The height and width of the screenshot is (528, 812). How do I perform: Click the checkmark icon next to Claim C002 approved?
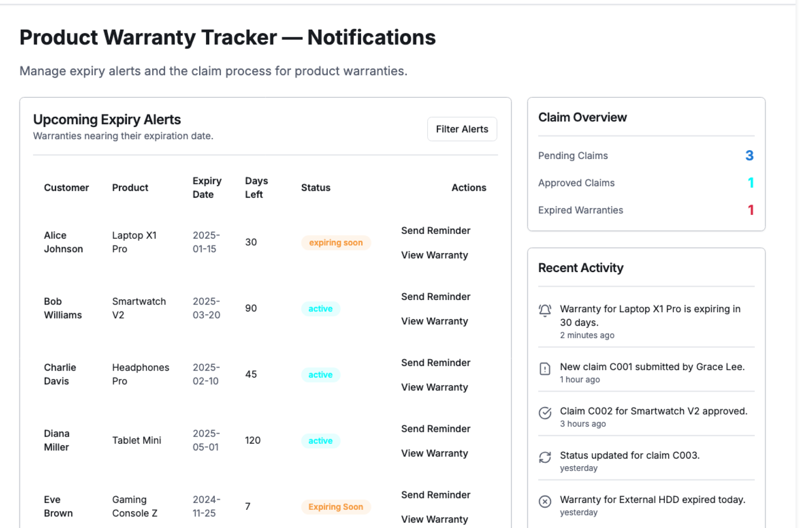point(545,413)
